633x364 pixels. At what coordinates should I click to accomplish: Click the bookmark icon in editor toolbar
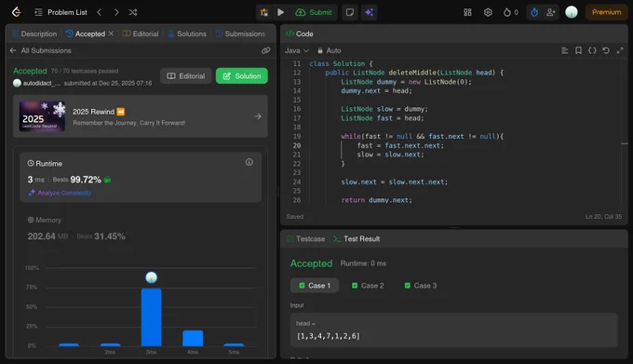578,50
